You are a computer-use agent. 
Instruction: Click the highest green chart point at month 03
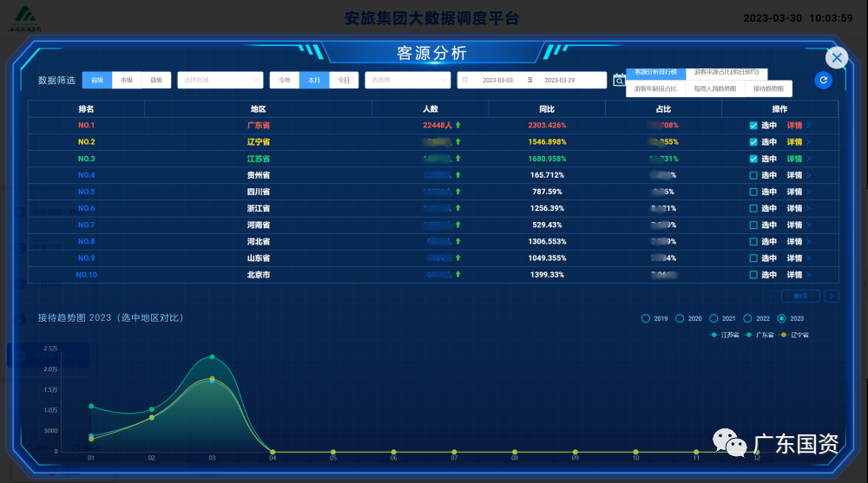(x=212, y=357)
